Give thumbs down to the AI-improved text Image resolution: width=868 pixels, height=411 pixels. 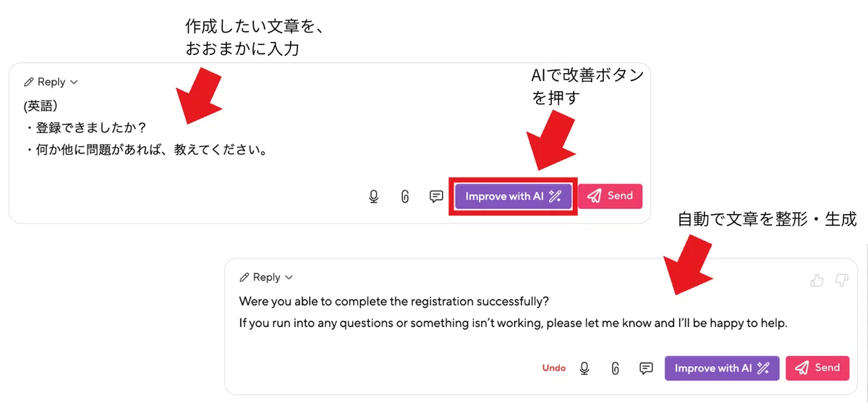tap(841, 279)
